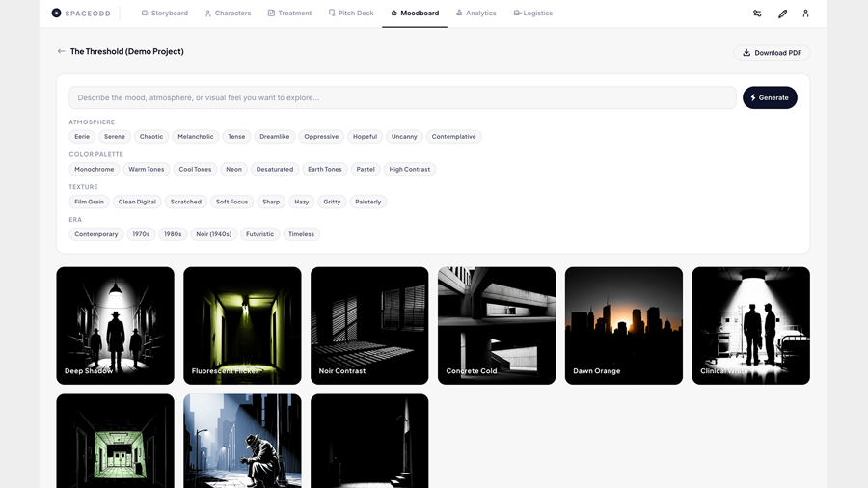Toggle the Eerie atmosphere tag
The height and width of the screenshot is (488, 868).
tap(82, 137)
